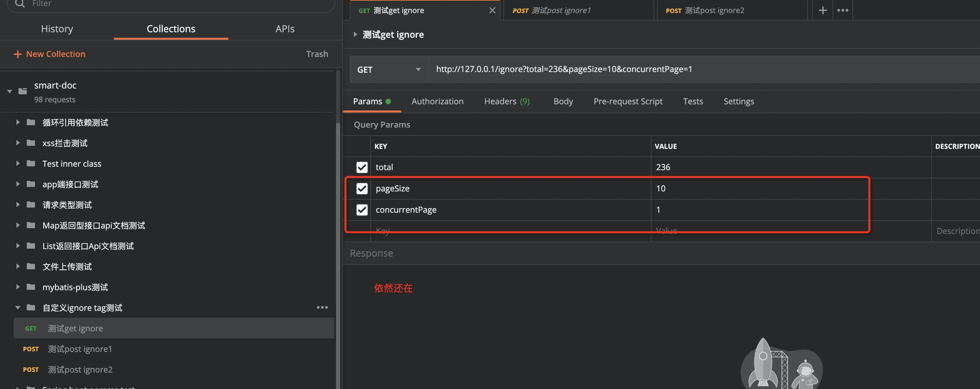Open the Body tab
This screenshot has width=980, height=389.
pos(563,101)
